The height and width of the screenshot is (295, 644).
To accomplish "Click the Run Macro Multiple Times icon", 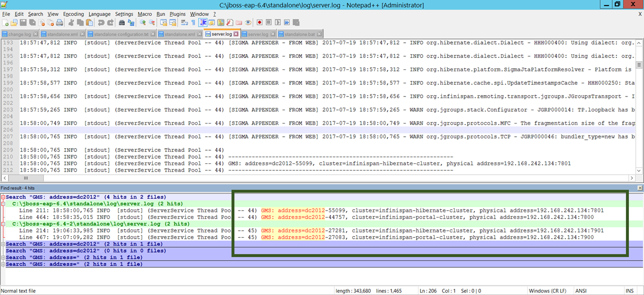I will click(287, 23).
